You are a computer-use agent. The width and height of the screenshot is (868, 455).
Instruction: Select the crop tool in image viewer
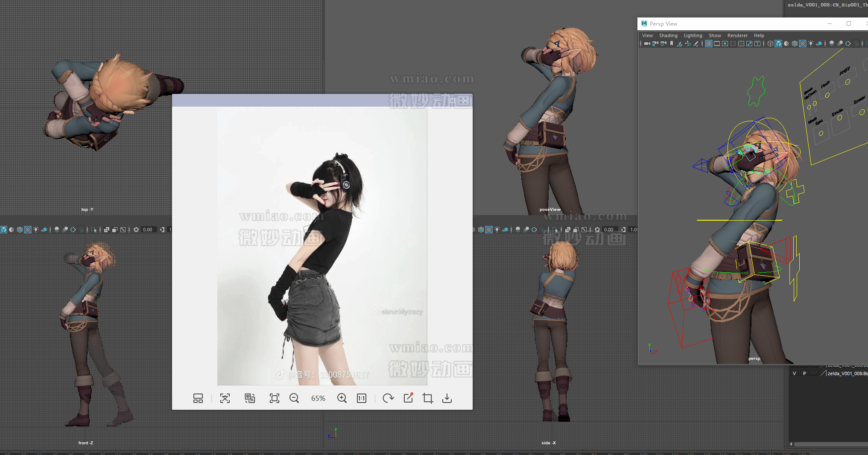point(427,398)
